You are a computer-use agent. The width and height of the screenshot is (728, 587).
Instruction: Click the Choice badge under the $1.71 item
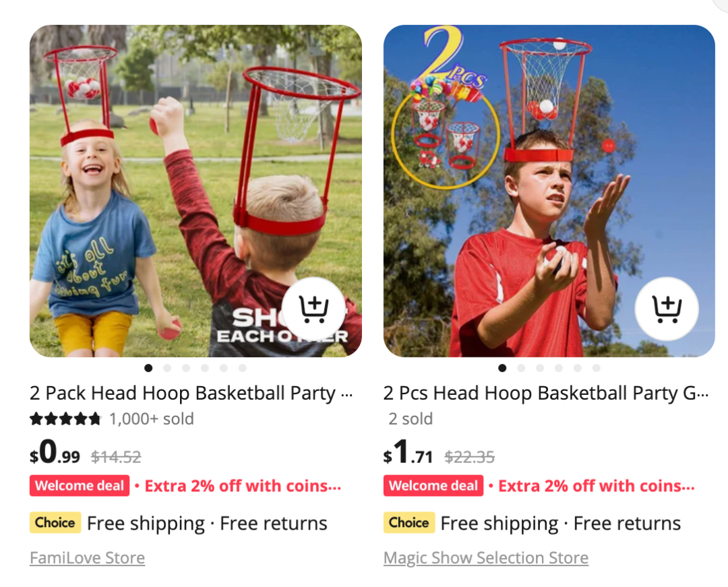click(x=409, y=522)
